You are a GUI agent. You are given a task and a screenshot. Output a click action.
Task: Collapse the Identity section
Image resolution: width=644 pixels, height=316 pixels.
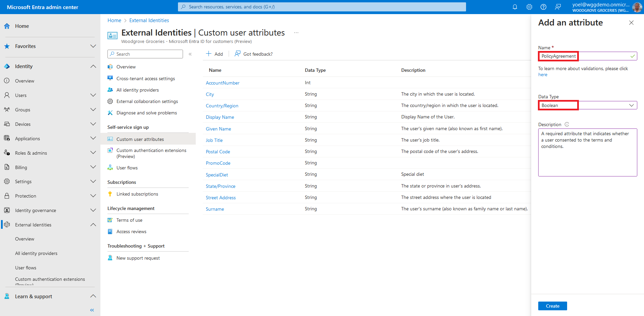93,66
